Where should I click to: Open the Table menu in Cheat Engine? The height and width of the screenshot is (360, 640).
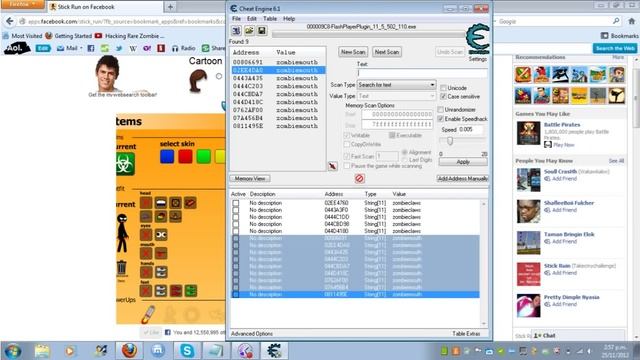(270, 19)
